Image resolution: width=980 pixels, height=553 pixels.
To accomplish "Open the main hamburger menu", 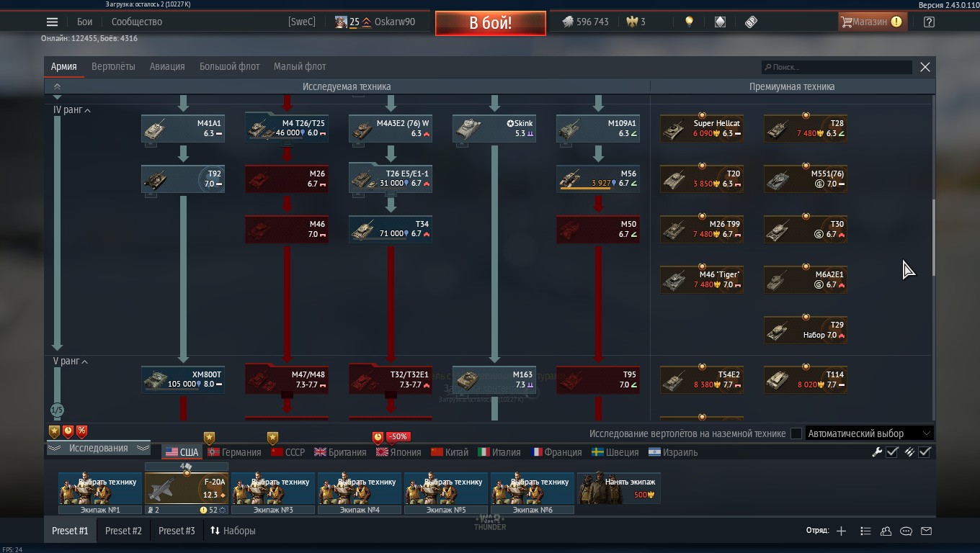I will pyautogui.click(x=52, y=22).
